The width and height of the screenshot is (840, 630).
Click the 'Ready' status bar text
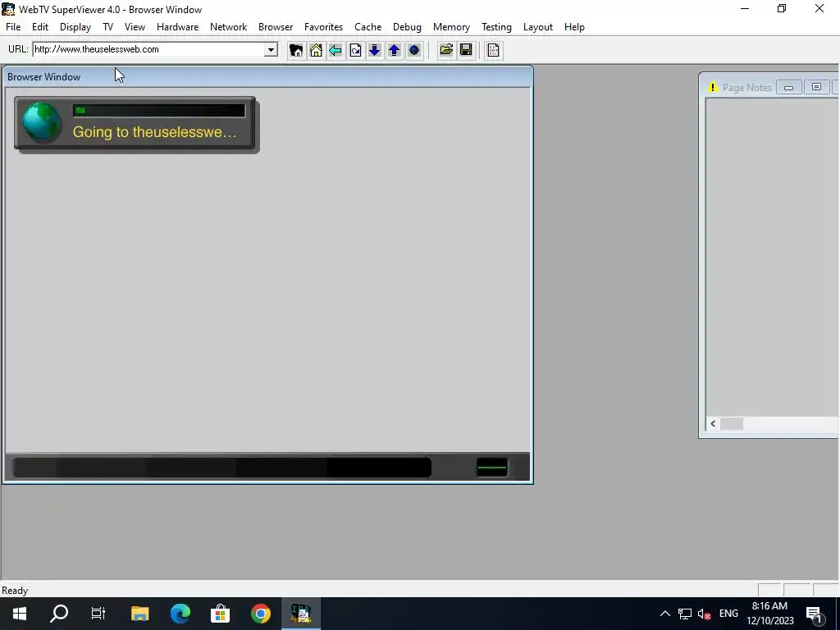pos(15,591)
